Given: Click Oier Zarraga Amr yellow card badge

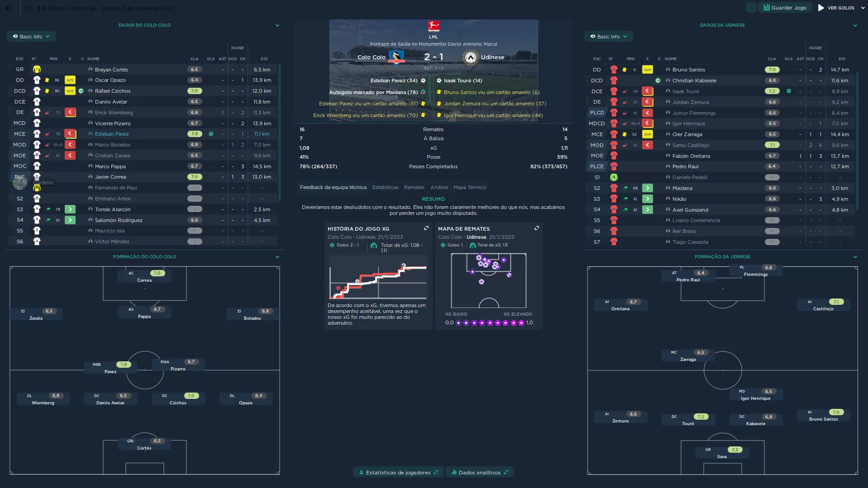Looking at the screenshot, I should (648, 134).
